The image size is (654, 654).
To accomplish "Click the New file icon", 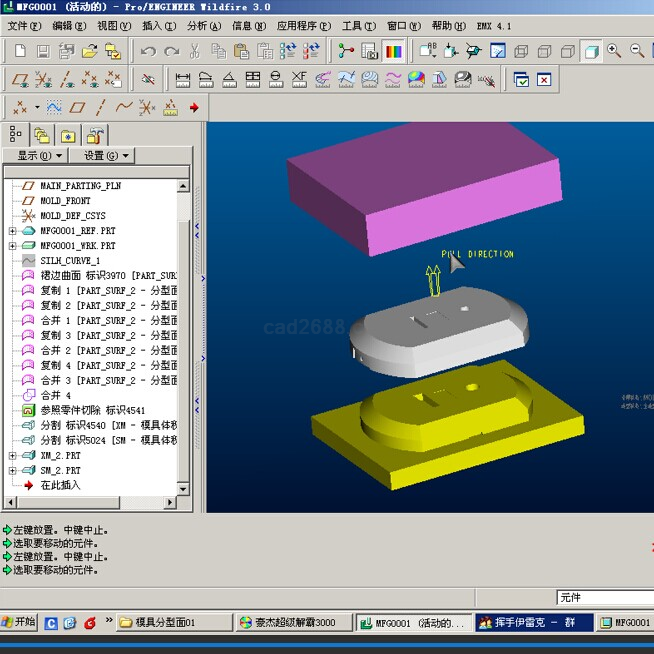I will click(x=18, y=50).
